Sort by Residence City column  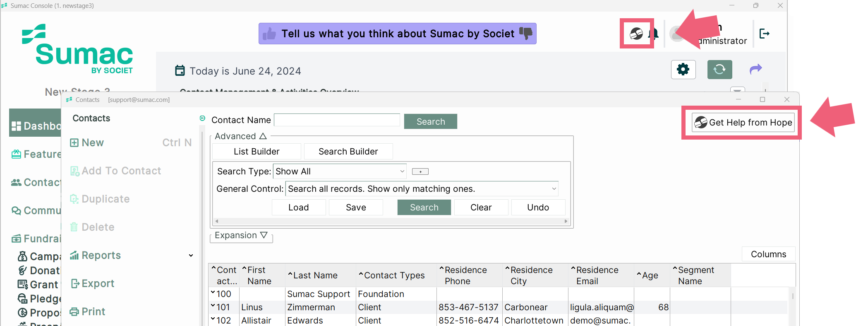[x=535, y=275]
